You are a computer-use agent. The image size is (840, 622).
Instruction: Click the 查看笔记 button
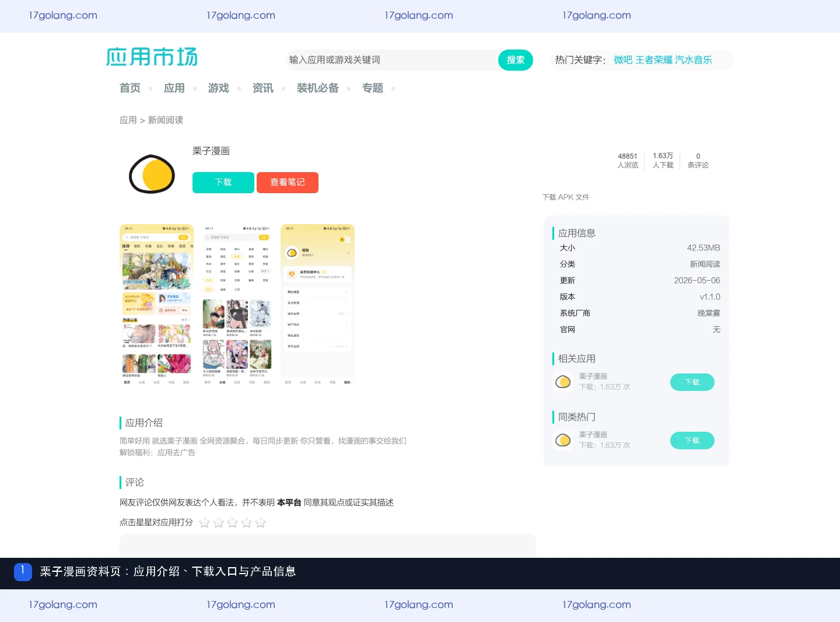tap(288, 183)
